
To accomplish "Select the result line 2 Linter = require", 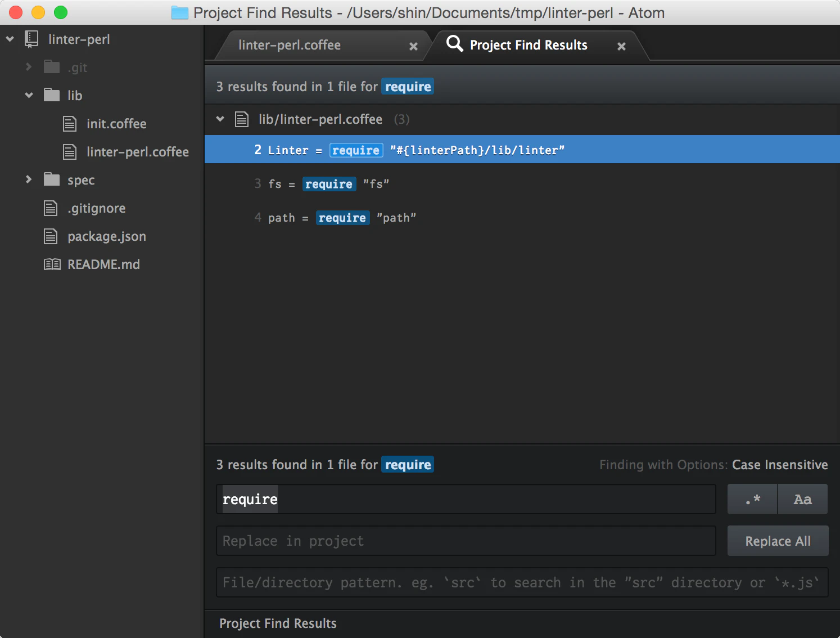I will pyautogui.click(x=522, y=149).
